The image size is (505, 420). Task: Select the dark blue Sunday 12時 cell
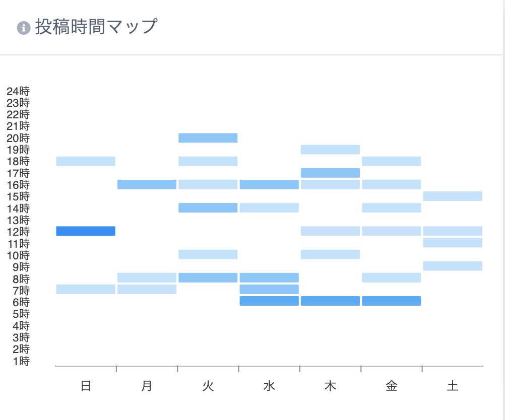86,231
